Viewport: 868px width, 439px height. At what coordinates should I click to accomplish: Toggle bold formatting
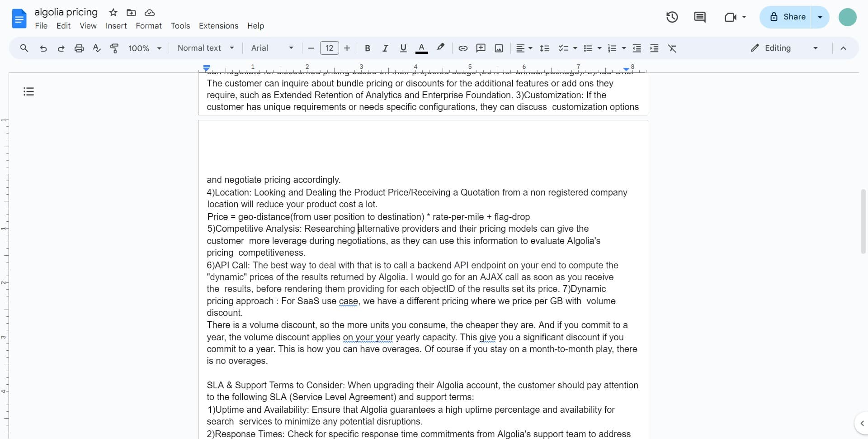click(x=368, y=48)
